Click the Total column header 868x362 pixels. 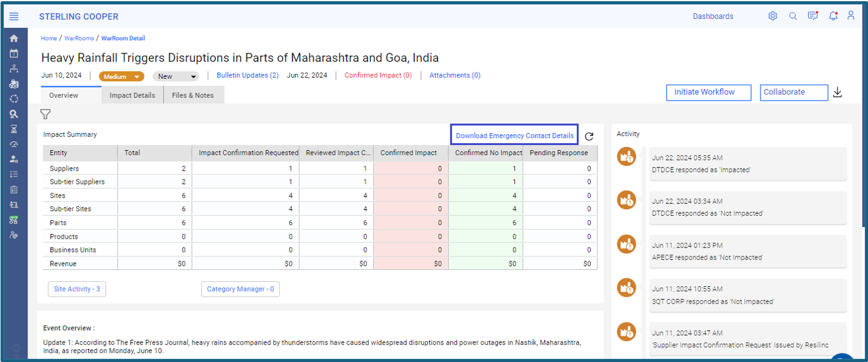click(x=155, y=153)
